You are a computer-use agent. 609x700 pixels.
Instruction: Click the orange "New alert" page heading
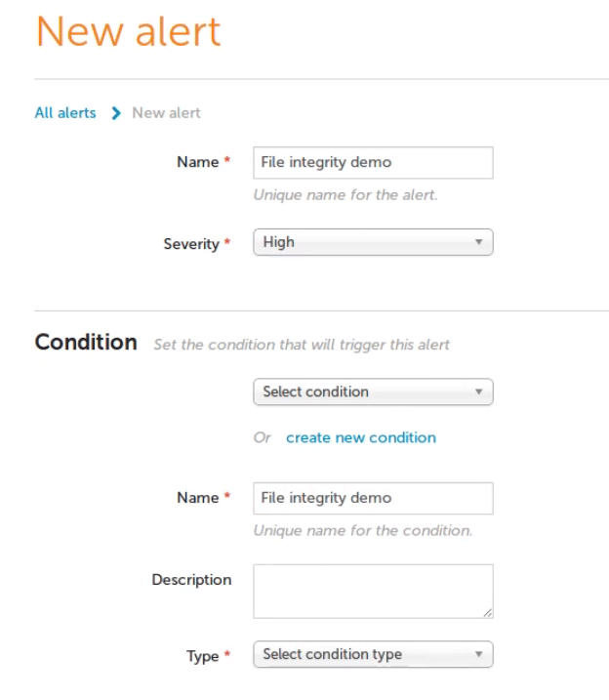click(x=129, y=32)
